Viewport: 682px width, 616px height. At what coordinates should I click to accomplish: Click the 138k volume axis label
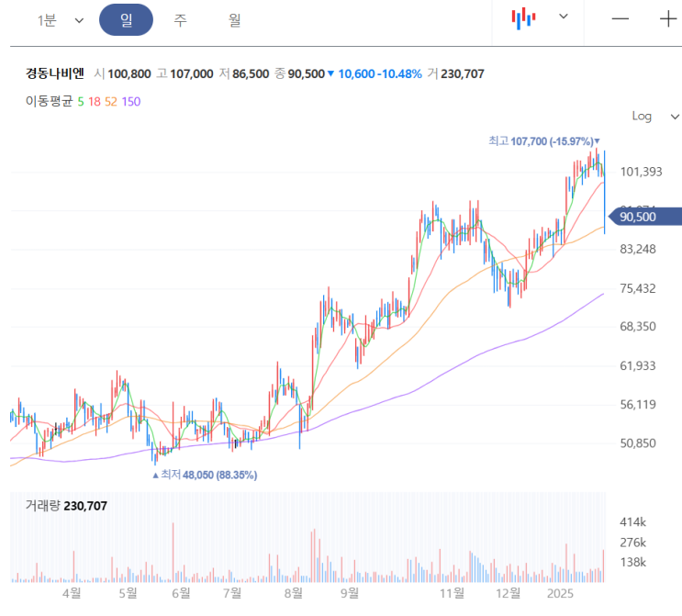pyautogui.click(x=632, y=563)
